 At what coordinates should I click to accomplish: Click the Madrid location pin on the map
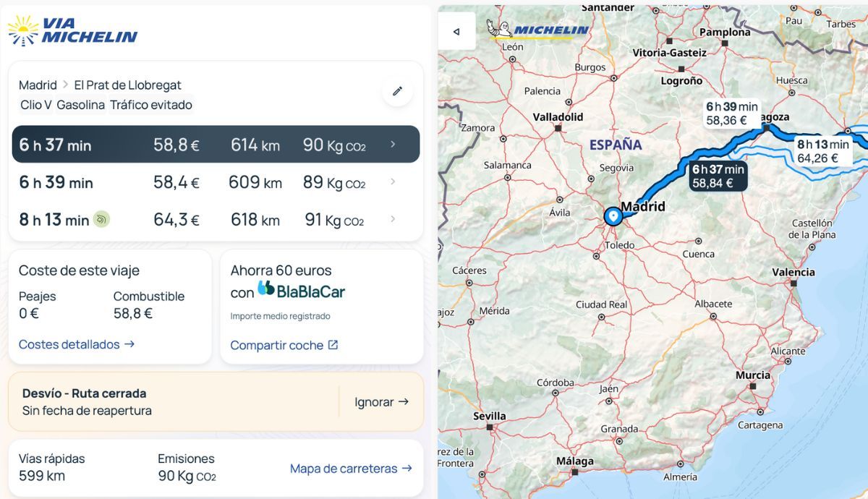613,215
